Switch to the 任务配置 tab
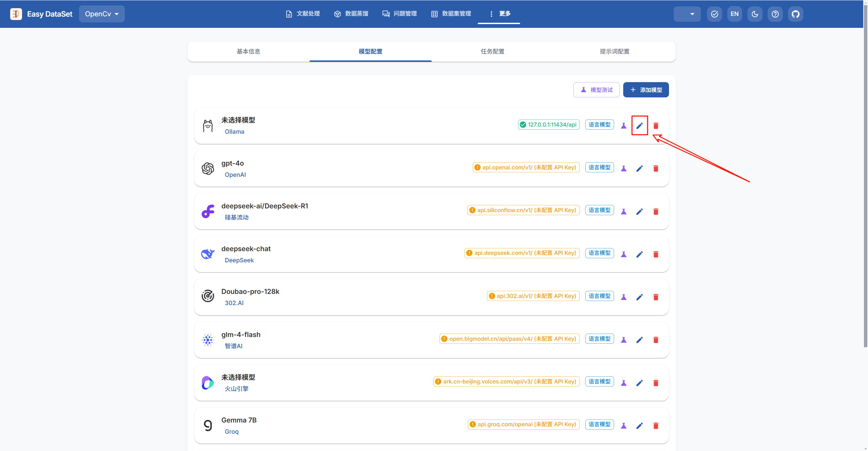The image size is (868, 451). [x=492, y=51]
